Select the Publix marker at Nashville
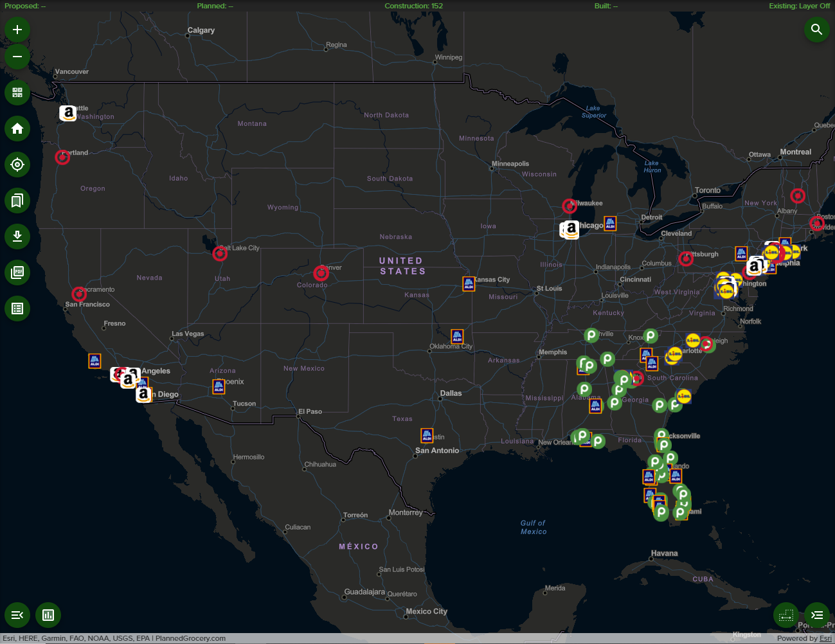835x644 pixels. pos(591,335)
